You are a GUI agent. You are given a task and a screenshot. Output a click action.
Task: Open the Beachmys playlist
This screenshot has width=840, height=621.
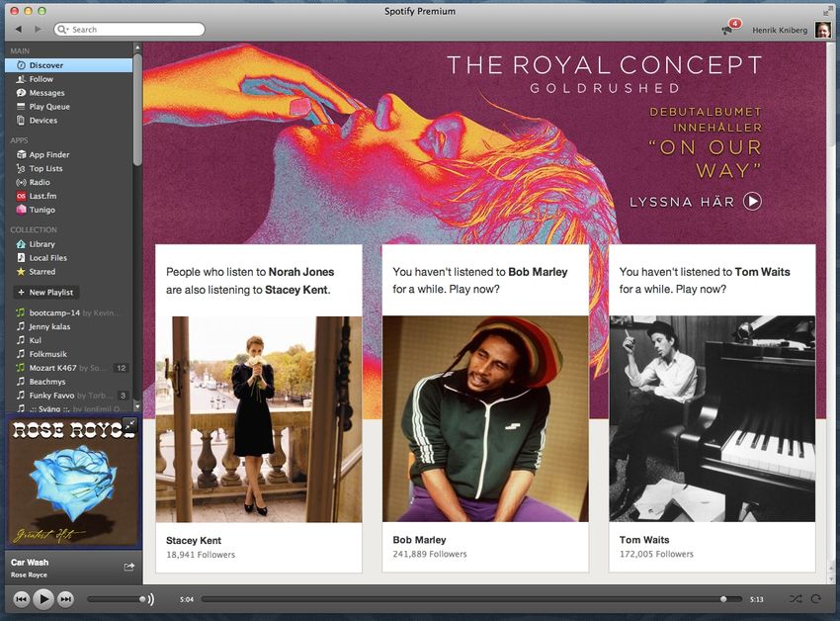click(68, 382)
